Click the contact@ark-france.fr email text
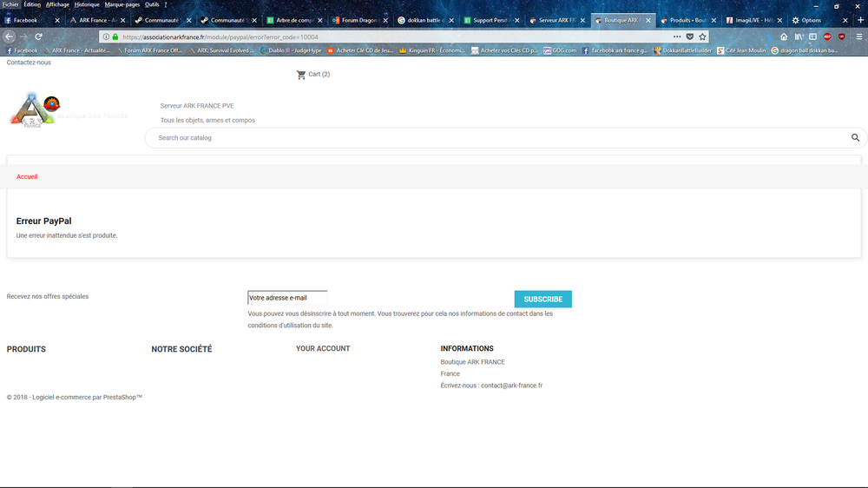 pyautogui.click(x=511, y=386)
